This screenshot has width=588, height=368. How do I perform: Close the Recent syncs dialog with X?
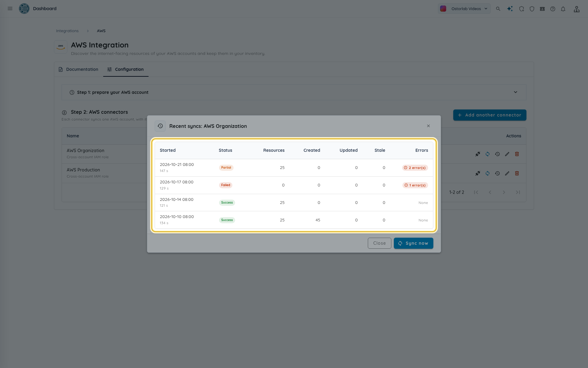428,126
